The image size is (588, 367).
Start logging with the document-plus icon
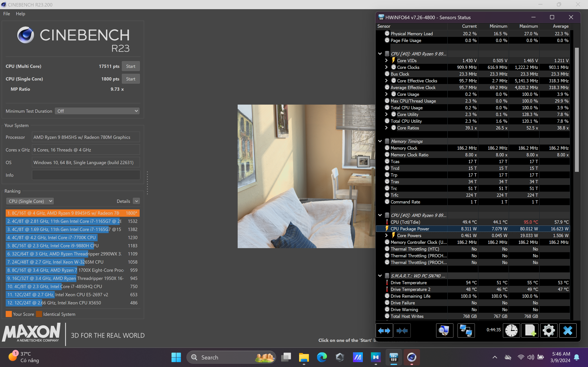tap(530, 330)
